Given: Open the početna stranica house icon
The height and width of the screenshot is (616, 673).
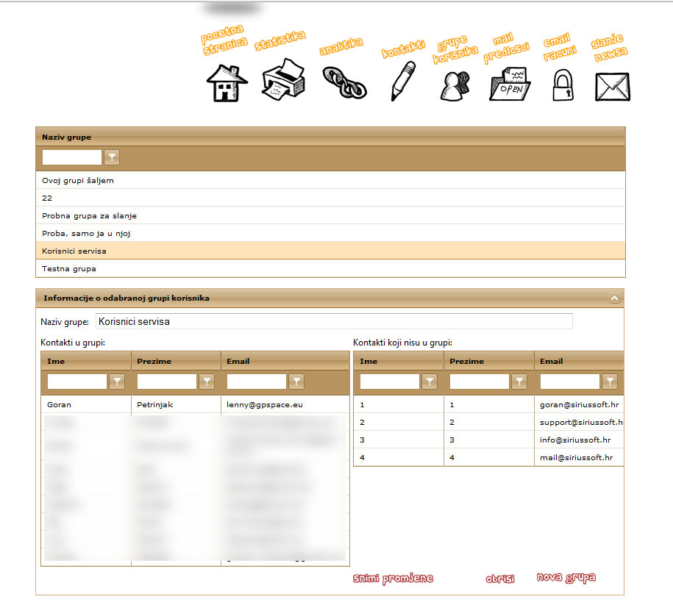Looking at the screenshot, I should click(x=227, y=83).
